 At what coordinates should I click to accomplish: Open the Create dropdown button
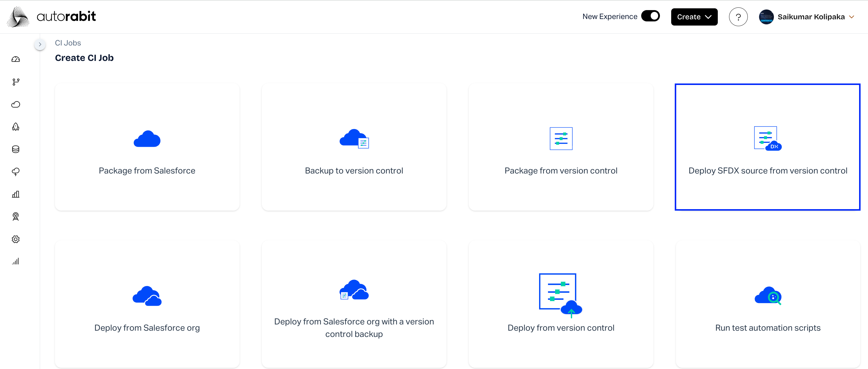point(694,17)
